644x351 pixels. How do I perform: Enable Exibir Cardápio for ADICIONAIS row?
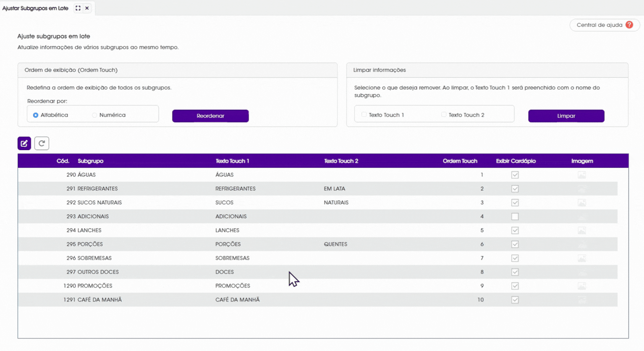pyautogui.click(x=515, y=216)
